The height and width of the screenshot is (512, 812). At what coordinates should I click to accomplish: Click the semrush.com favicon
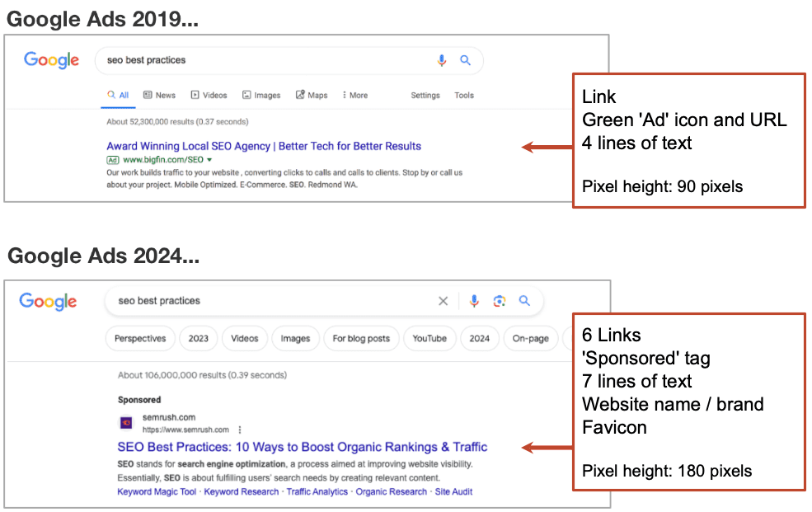point(126,423)
